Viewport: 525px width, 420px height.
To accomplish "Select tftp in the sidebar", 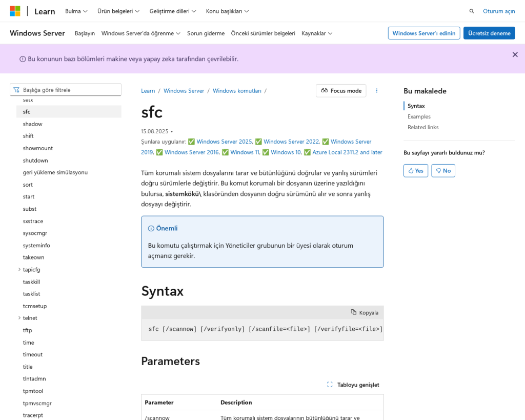I will pos(28,330).
